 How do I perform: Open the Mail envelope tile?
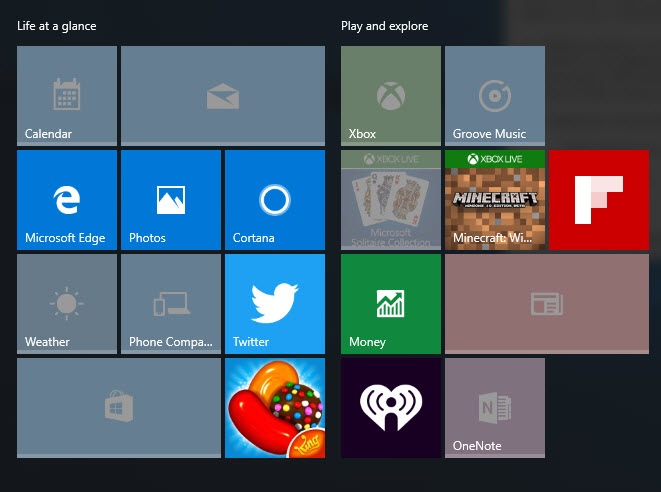[223, 96]
